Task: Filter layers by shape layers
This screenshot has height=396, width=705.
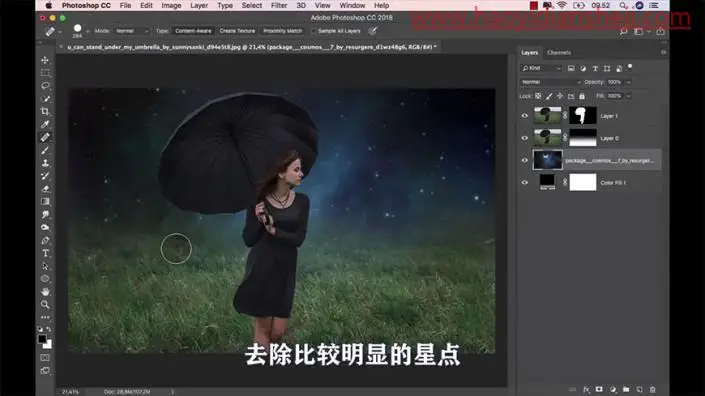Action: point(607,68)
